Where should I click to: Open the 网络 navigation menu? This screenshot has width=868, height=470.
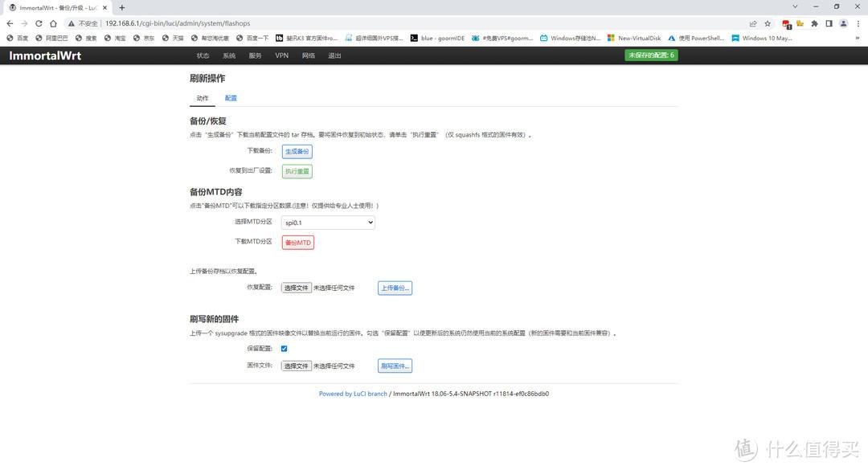(309, 55)
